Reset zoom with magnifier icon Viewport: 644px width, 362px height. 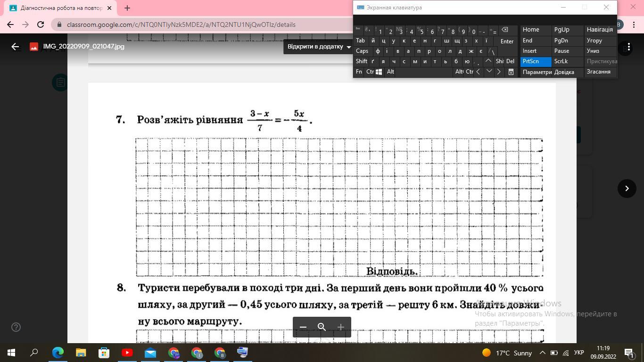322,327
